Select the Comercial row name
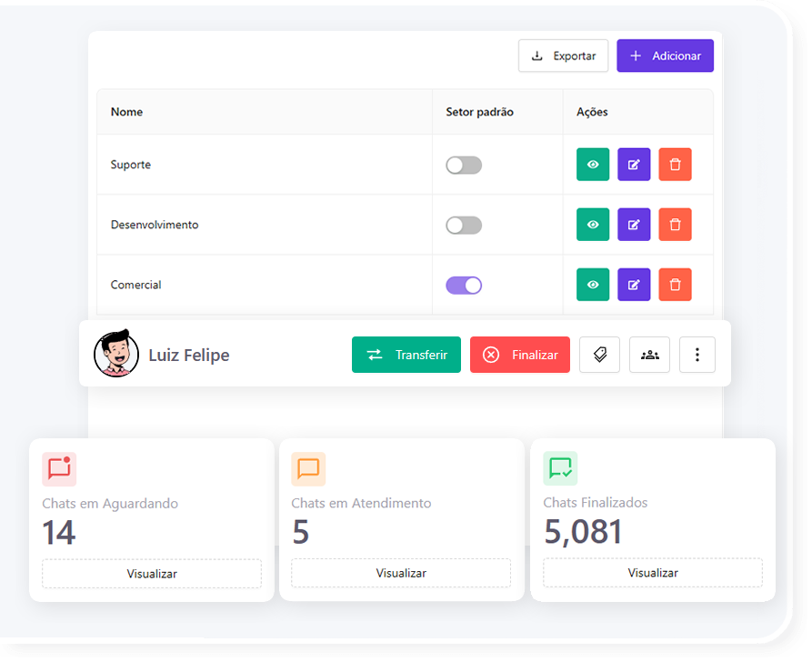 coord(135,285)
